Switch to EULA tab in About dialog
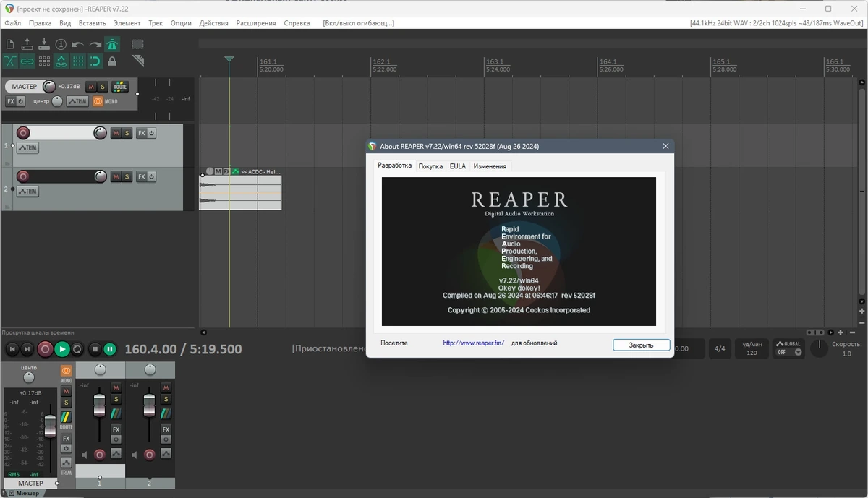This screenshot has height=498, width=868. (458, 166)
